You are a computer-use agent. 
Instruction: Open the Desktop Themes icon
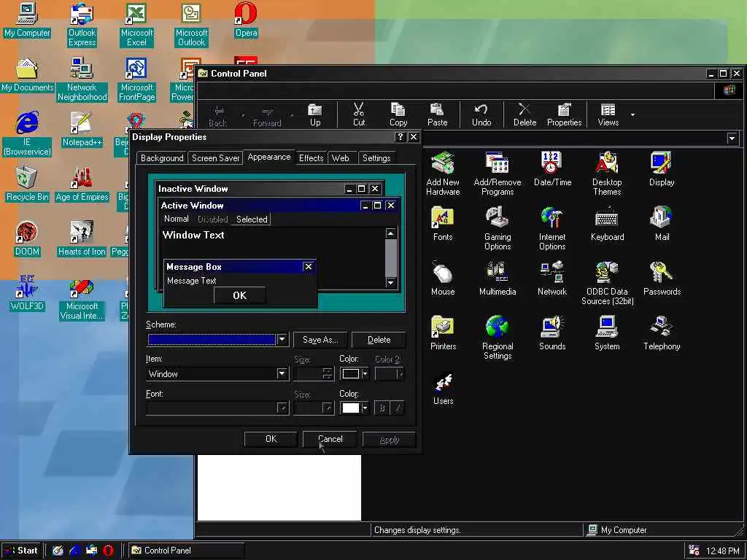click(x=607, y=174)
